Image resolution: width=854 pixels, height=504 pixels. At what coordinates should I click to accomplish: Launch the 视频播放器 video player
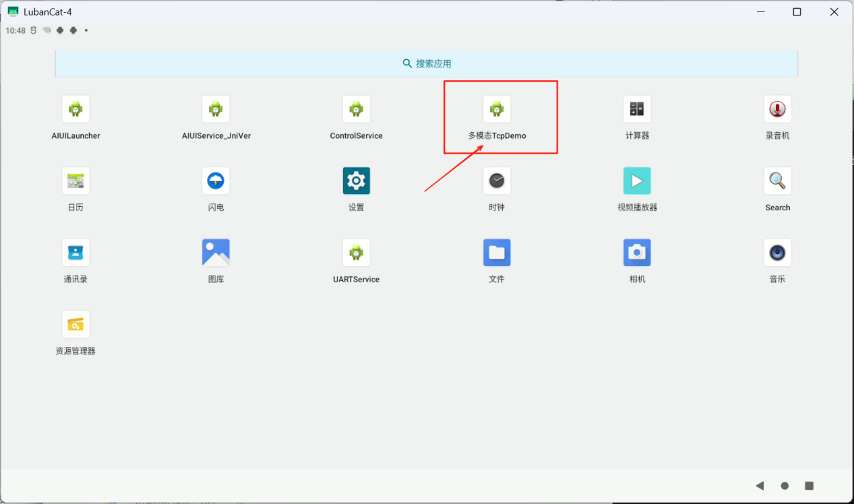pyautogui.click(x=637, y=181)
